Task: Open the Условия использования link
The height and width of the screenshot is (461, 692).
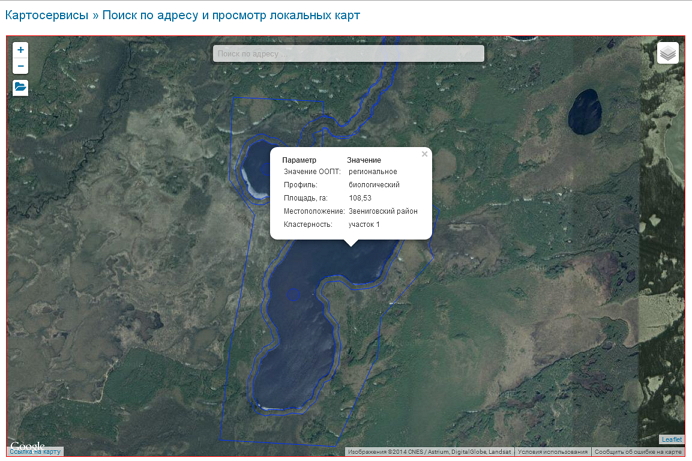Action: tap(552, 452)
